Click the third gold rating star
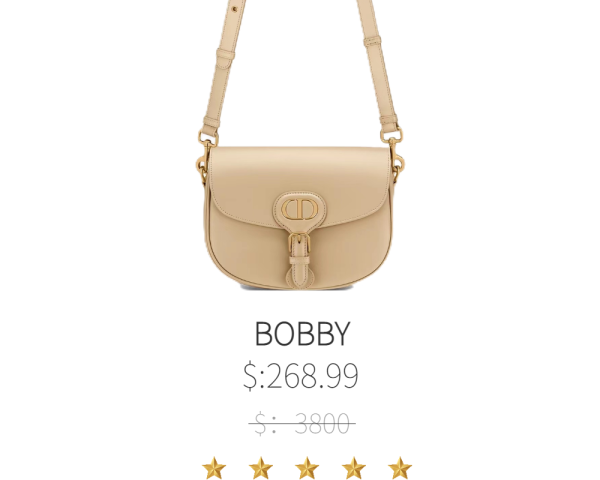600x480 pixels. click(x=307, y=468)
